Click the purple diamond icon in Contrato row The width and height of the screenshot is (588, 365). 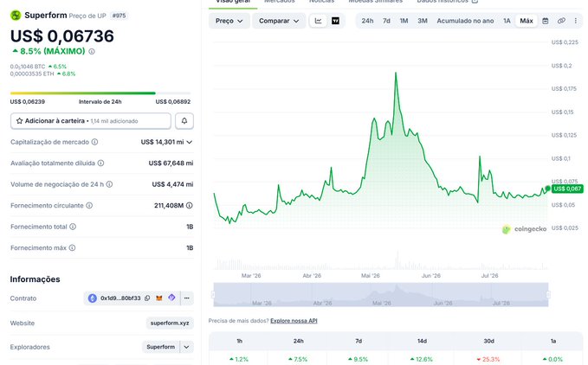171,298
